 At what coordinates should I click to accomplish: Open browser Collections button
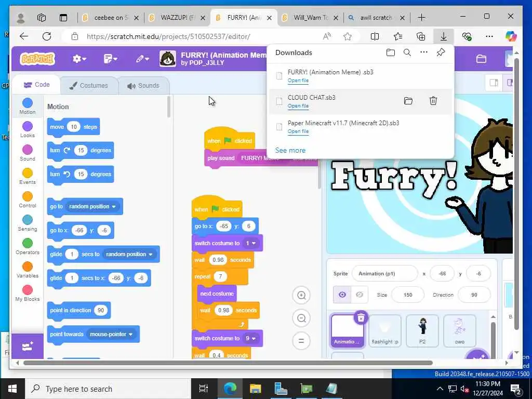[x=421, y=36]
